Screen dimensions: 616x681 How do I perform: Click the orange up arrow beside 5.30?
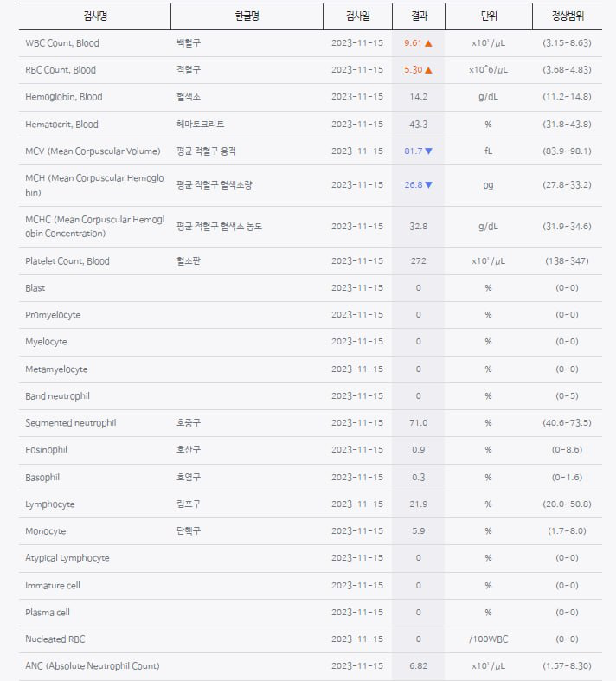pos(428,70)
